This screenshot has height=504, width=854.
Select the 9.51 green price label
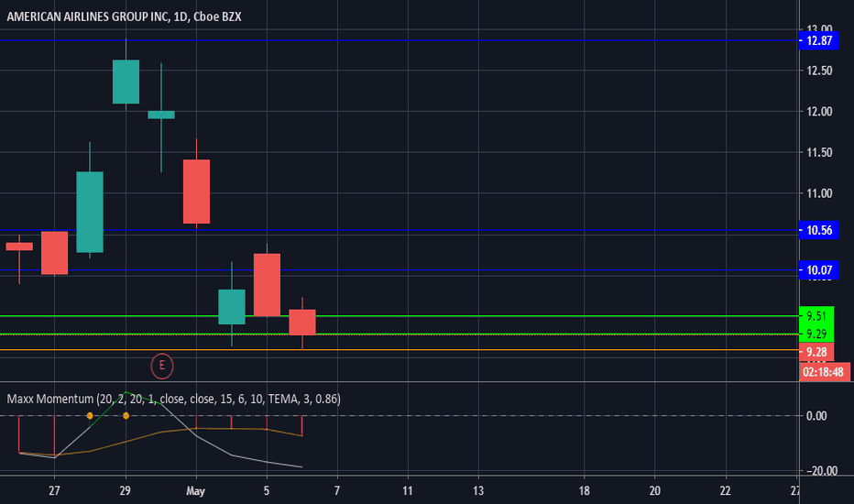(x=816, y=315)
